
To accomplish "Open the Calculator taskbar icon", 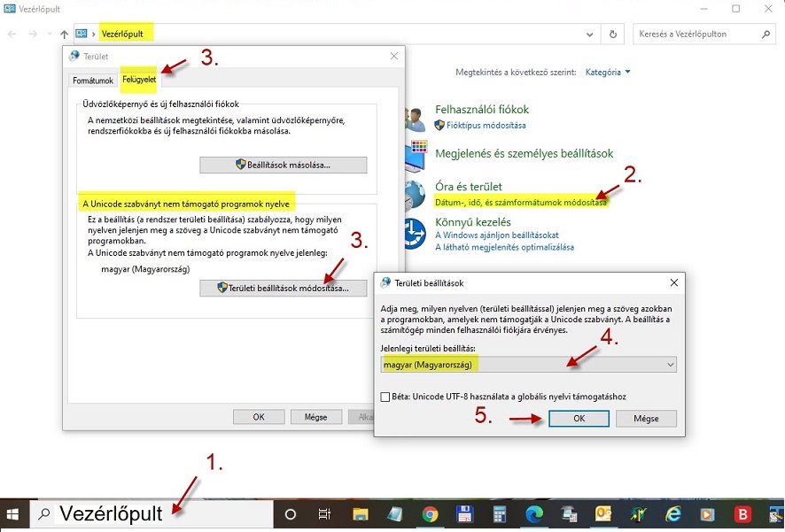I will 499,514.
